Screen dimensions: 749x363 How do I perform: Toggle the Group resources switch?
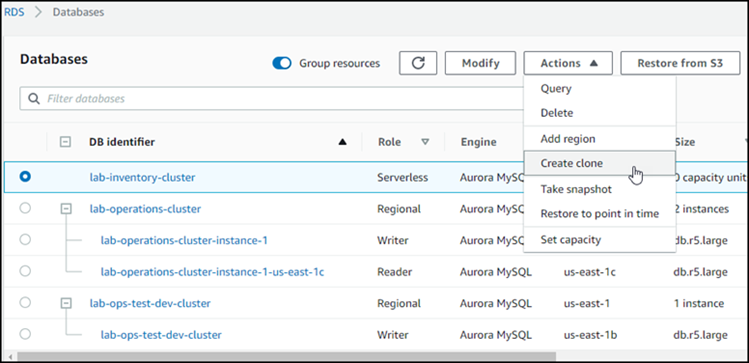tap(282, 63)
